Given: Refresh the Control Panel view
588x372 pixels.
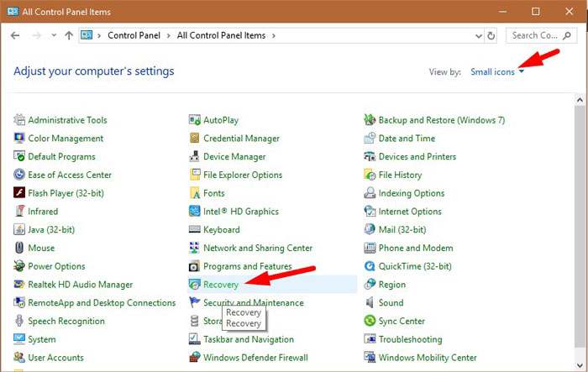Looking at the screenshot, I should click(491, 35).
